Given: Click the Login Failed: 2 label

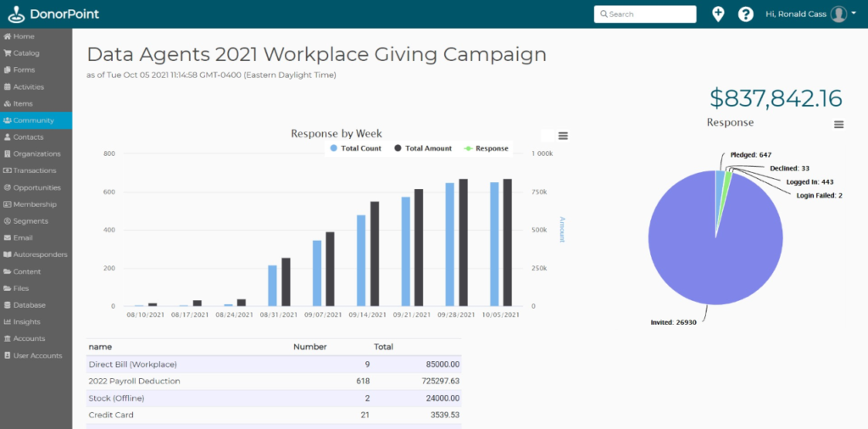Looking at the screenshot, I should coord(820,195).
